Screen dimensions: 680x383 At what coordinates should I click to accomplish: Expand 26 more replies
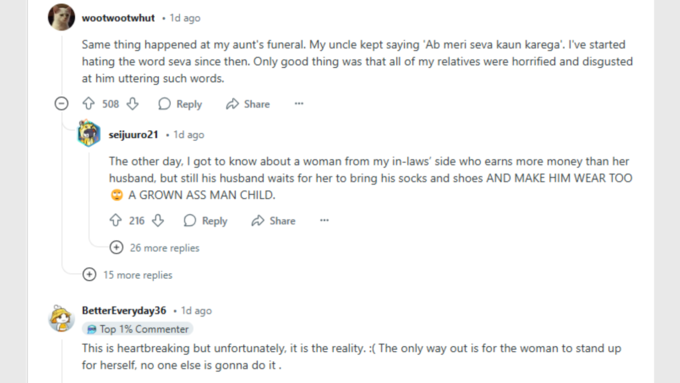(154, 248)
